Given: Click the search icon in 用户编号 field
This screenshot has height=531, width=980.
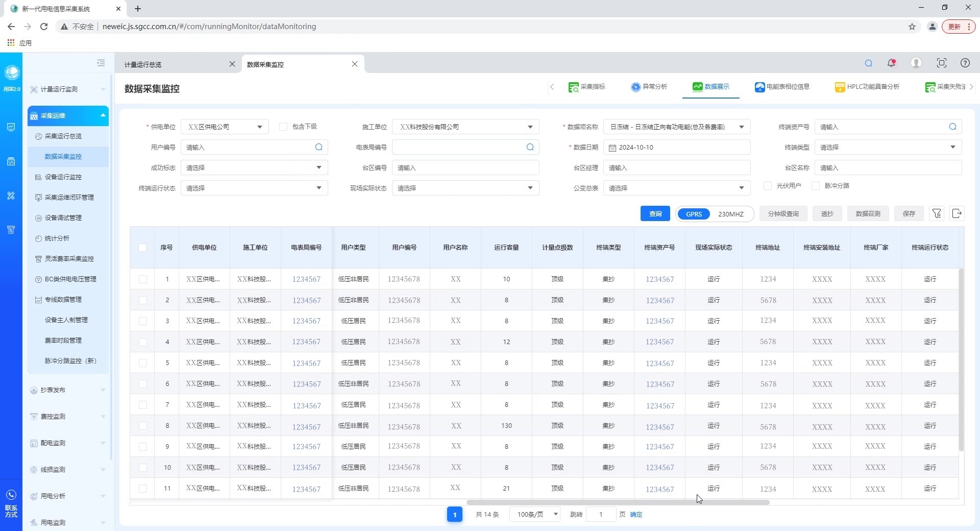Looking at the screenshot, I should [319, 147].
